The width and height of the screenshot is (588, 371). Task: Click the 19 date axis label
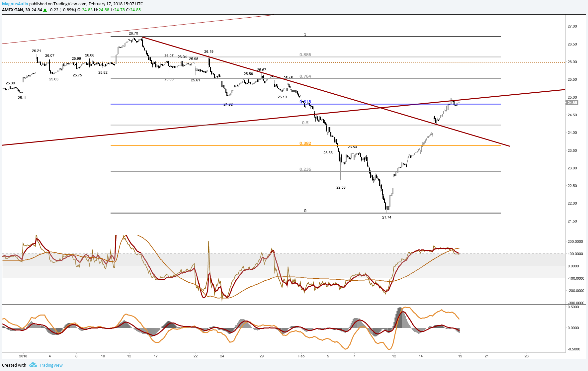(460, 356)
